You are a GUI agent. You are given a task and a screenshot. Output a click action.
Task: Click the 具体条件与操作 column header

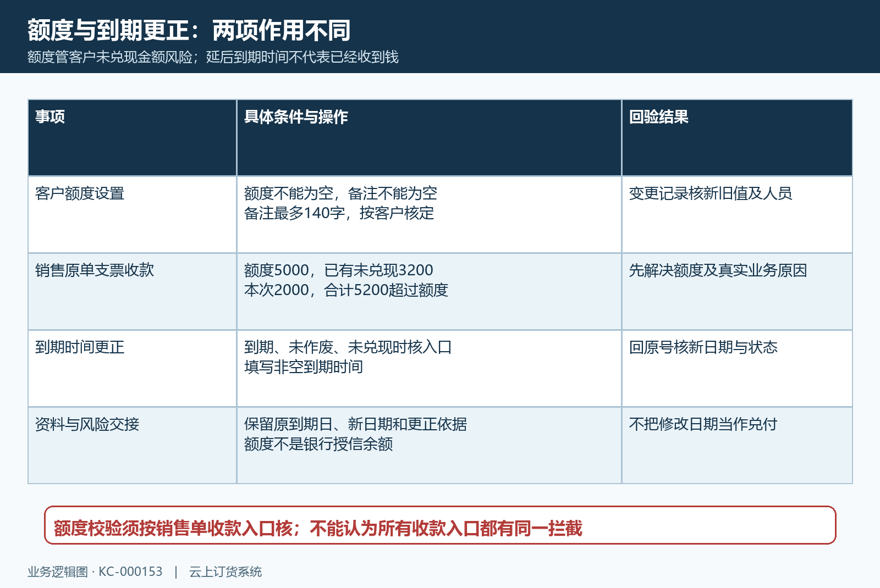[x=430, y=138]
